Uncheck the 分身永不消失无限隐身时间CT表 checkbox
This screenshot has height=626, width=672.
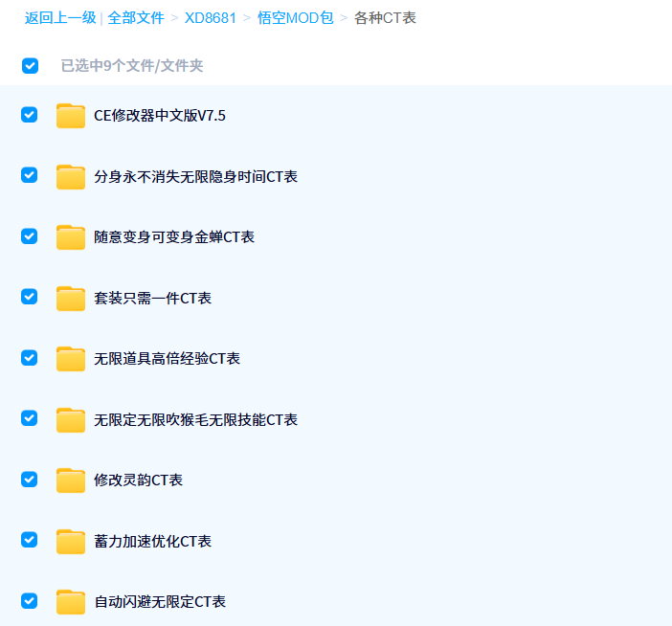click(29, 175)
